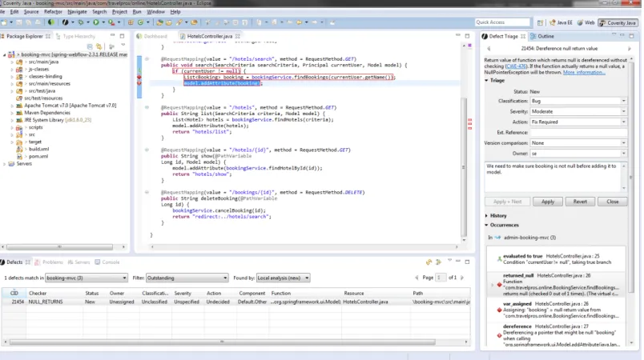Switch to the Dashboard editor tab
The width and height of the screenshot is (644, 360).
152,37
